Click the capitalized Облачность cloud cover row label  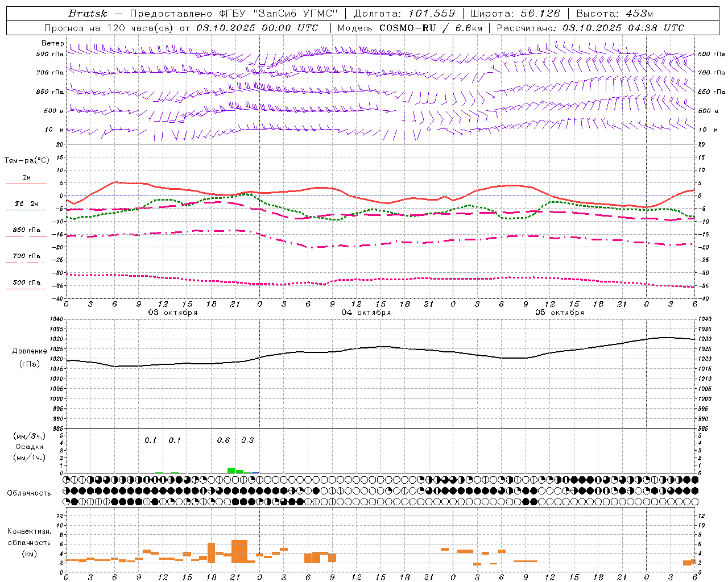coord(29,493)
